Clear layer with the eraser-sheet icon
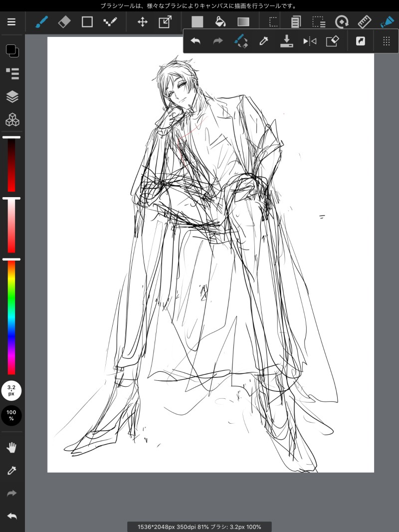 coord(332,41)
